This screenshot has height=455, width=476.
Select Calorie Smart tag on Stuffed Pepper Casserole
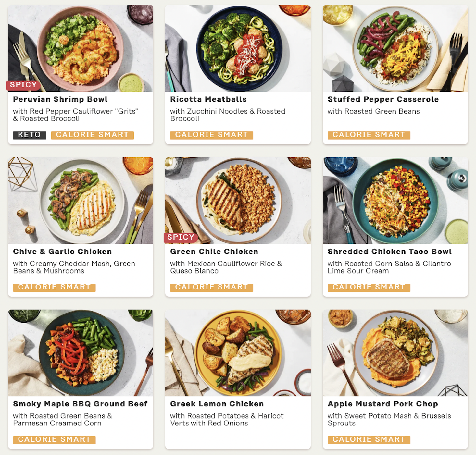tap(369, 135)
